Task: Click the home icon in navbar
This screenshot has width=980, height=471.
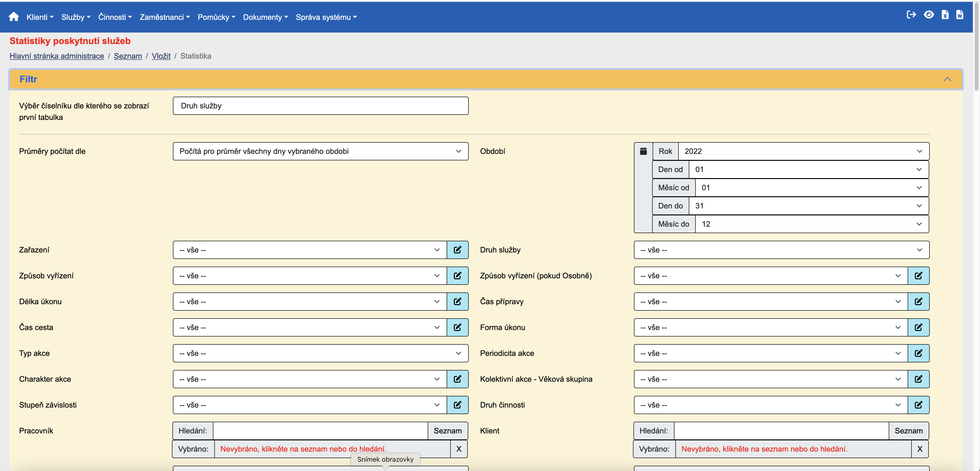Action: (14, 17)
